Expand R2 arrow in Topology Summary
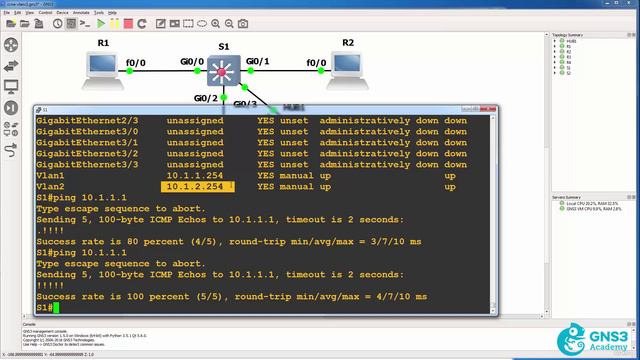 coord(555,52)
